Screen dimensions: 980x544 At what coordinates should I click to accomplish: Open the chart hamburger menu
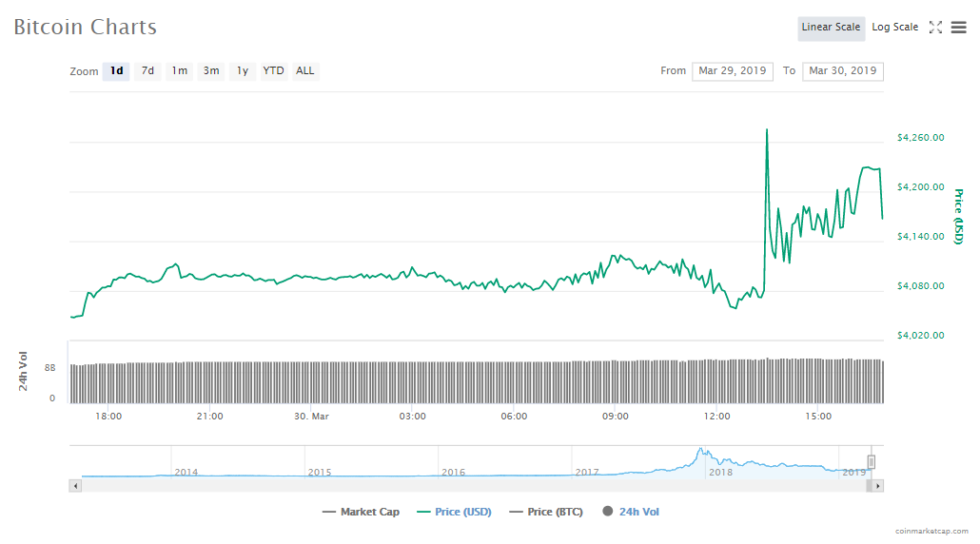pyautogui.click(x=958, y=28)
